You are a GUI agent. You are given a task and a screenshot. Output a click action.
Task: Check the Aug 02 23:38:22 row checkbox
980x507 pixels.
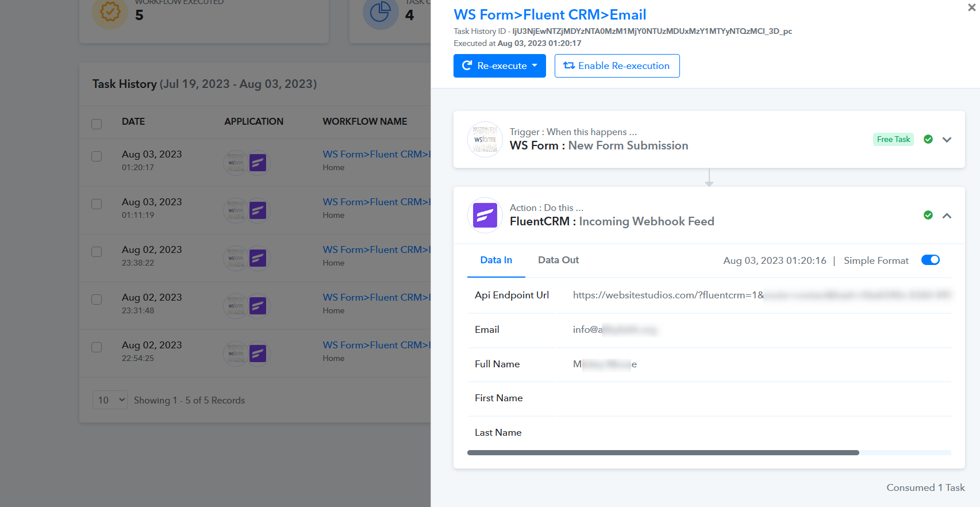point(97,252)
